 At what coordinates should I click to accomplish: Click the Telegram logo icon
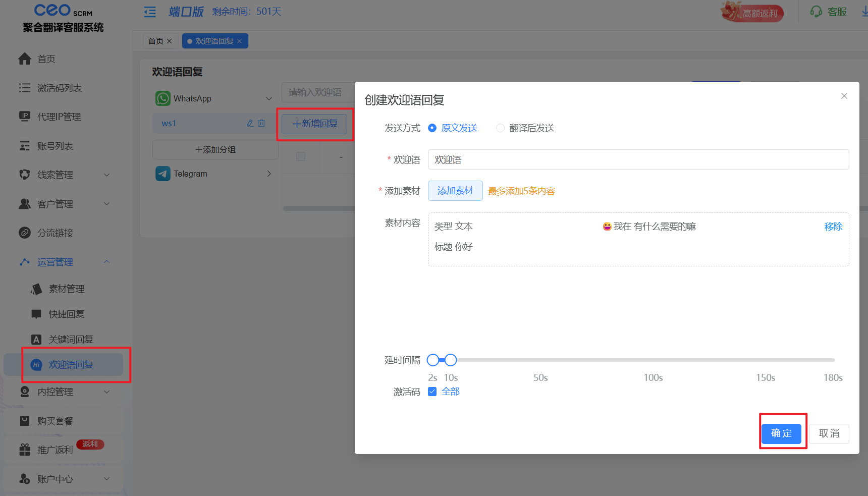point(162,174)
